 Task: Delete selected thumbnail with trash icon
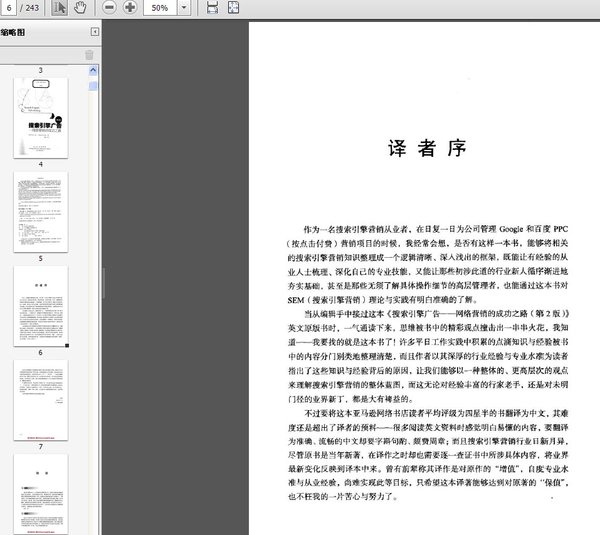(89, 55)
